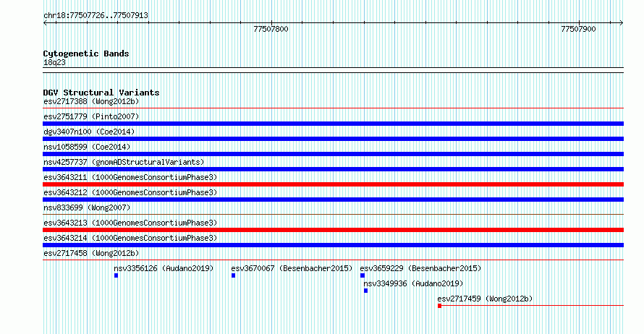Click the nsv3356126 blue square marker
The width and height of the screenshot is (644, 334).
coord(116,275)
